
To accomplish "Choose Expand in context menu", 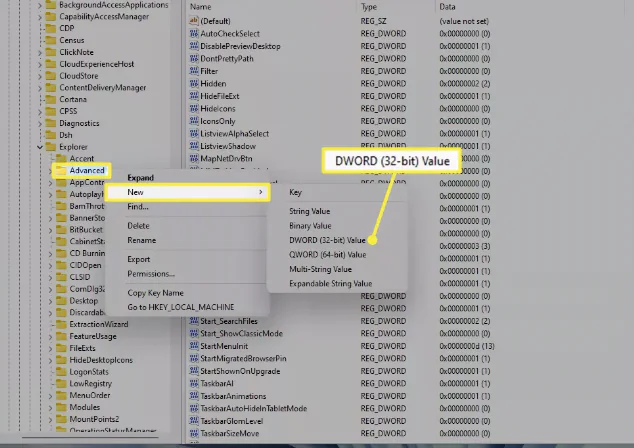I will tap(141, 178).
